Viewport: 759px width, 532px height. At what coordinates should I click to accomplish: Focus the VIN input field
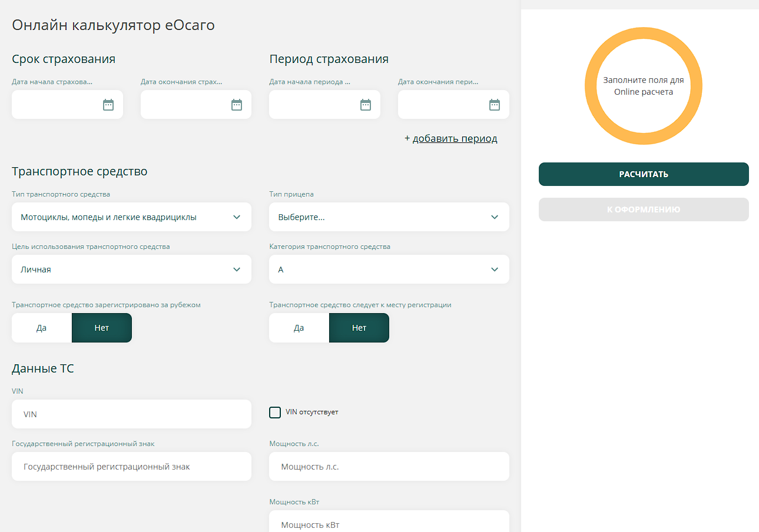[131, 414]
